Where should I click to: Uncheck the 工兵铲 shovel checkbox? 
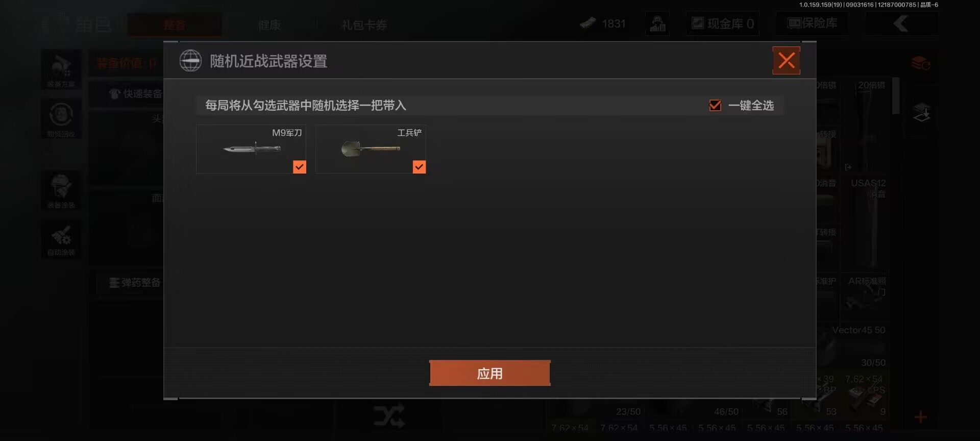[x=419, y=167]
